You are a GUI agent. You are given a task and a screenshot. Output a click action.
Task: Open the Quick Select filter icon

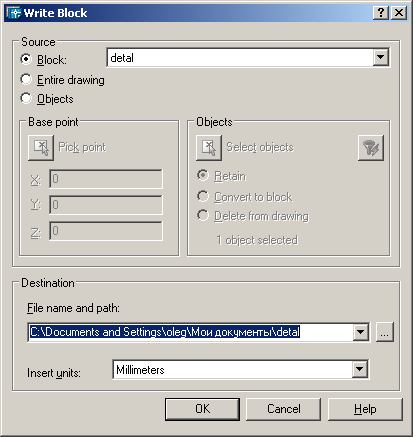371,148
